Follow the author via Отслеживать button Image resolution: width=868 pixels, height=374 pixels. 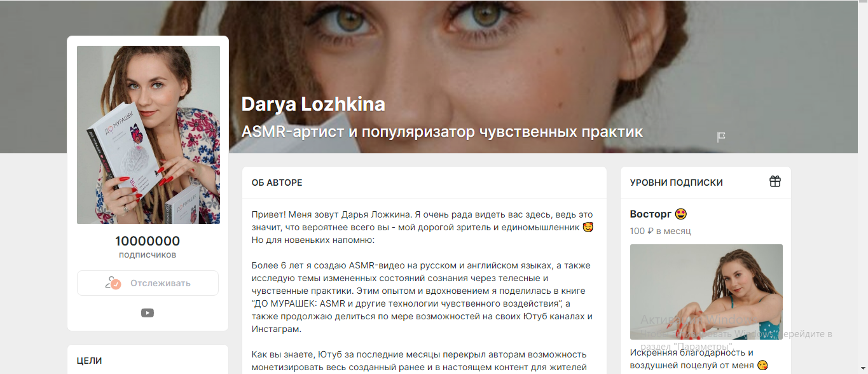pyautogui.click(x=148, y=283)
